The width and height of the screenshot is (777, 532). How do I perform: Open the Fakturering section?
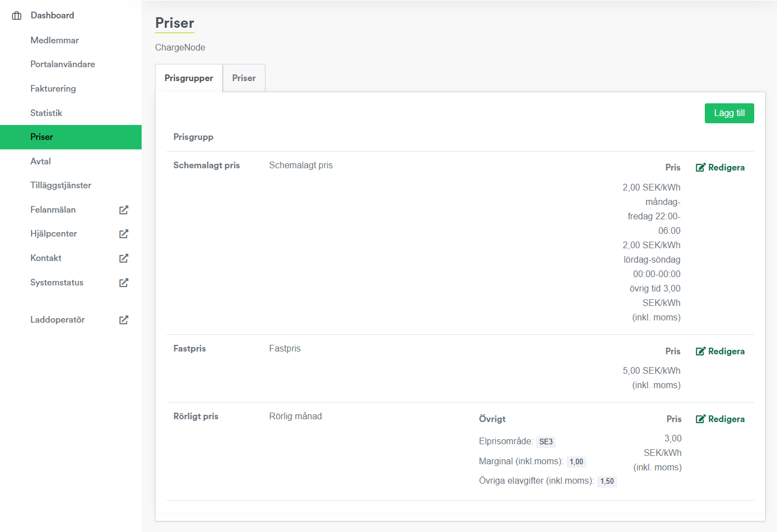[x=53, y=89]
